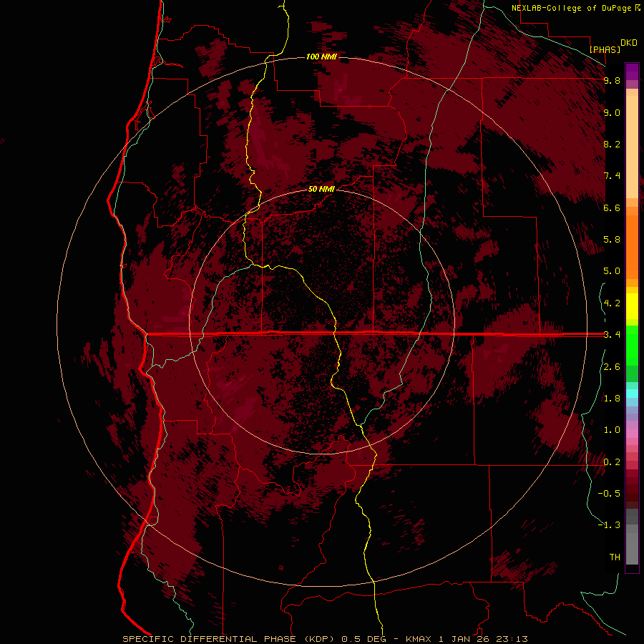Image resolution: width=644 pixels, height=644 pixels.
Task: Click the NEXLAB-College of DuPage title text
Action: [572, 8]
